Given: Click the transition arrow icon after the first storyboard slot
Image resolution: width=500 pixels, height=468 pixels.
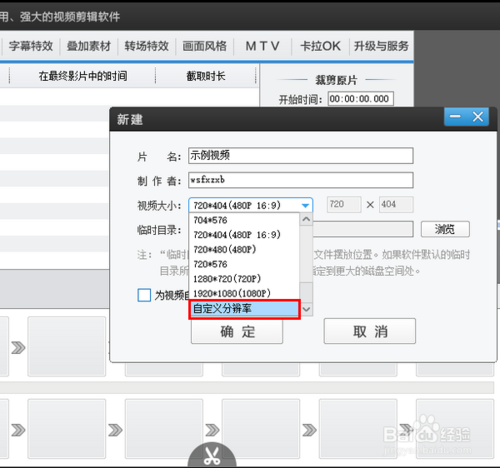Looking at the screenshot, I should (18, 348).
